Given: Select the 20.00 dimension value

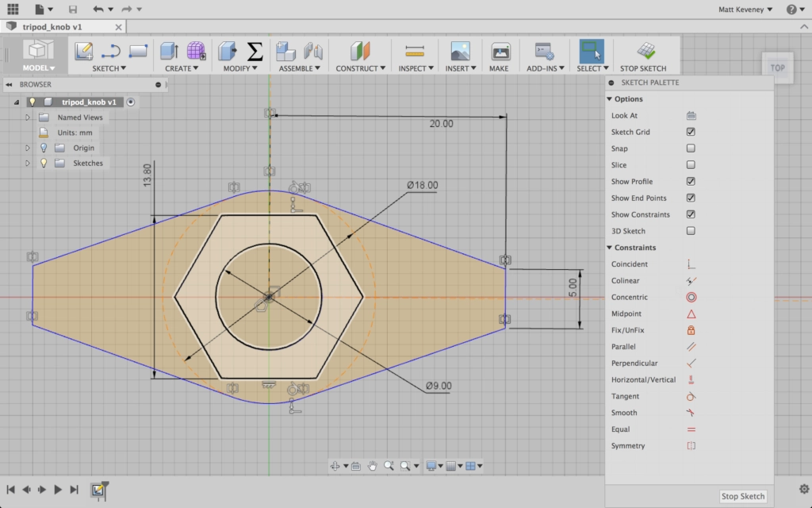Looking at the screenshot, I should coord(441,124).
